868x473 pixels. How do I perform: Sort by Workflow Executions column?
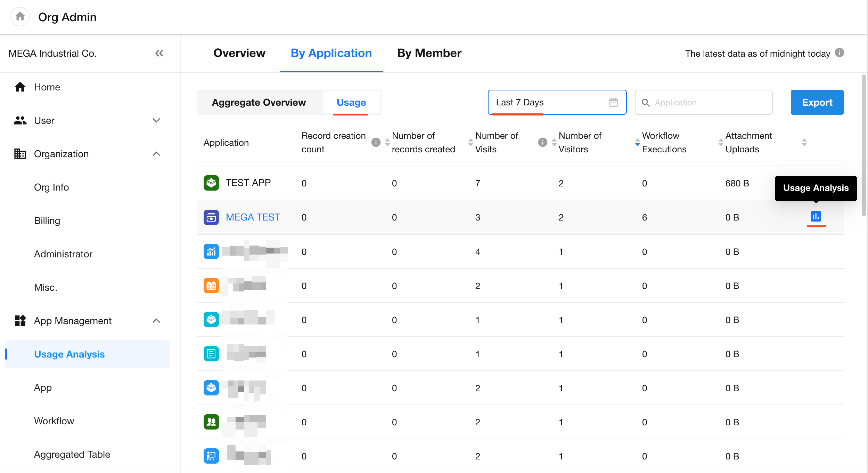tap(721, 142)
